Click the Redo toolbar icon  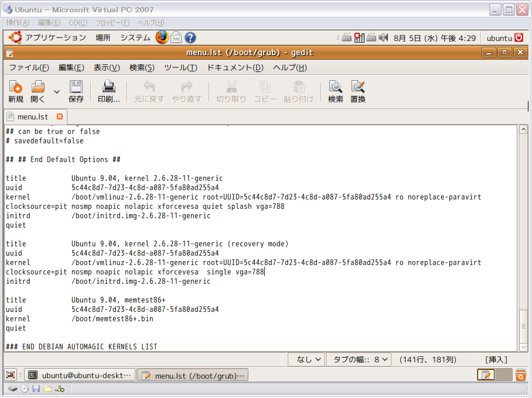point(186,91)
